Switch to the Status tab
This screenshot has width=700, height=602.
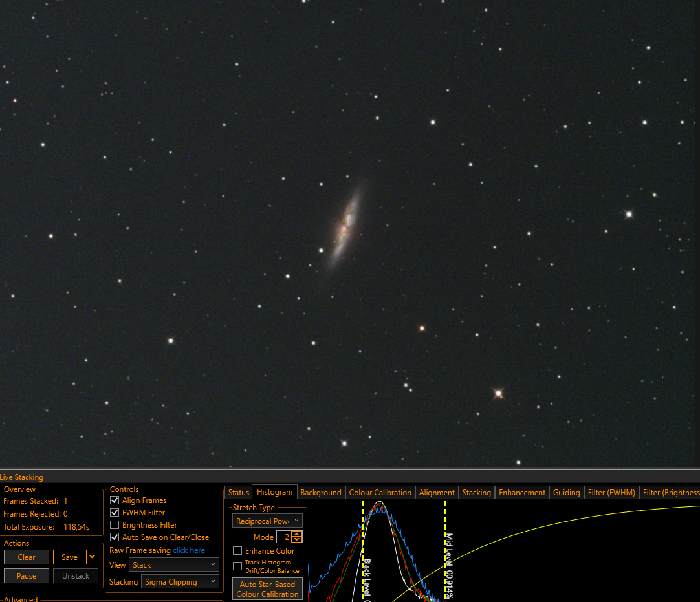[x=238, y=493]
